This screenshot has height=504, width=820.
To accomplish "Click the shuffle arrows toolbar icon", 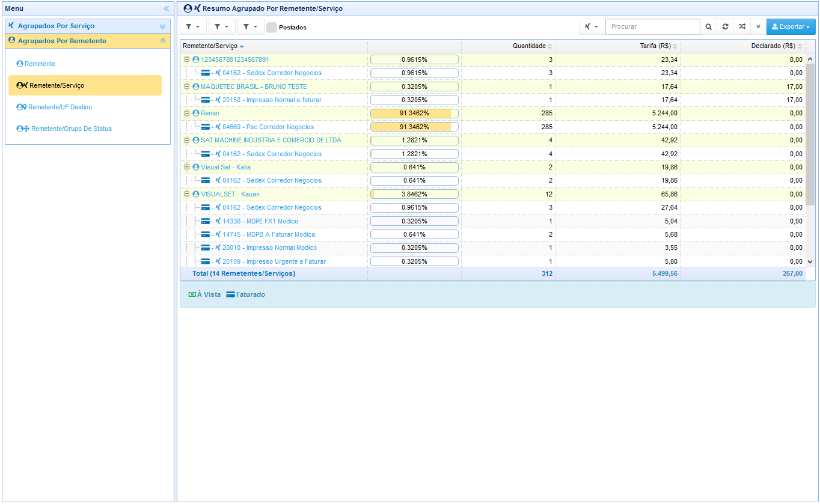I will (742, 27).
